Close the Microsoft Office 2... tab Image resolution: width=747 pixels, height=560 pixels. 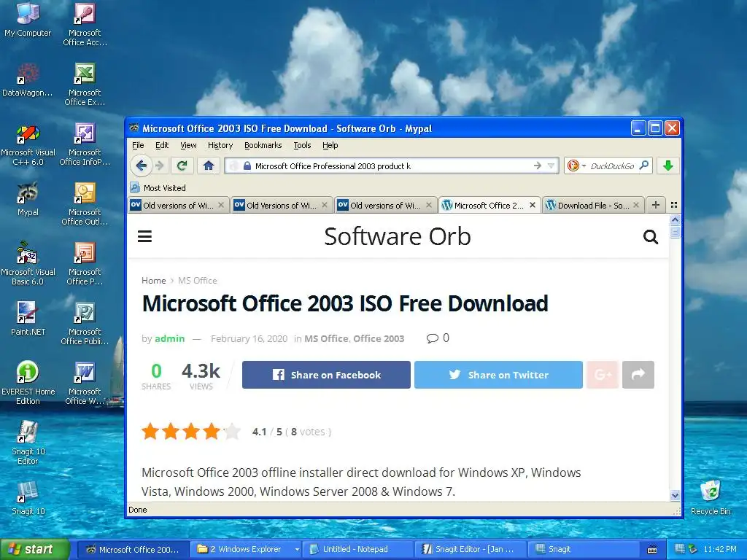click(x=533, y=205)
